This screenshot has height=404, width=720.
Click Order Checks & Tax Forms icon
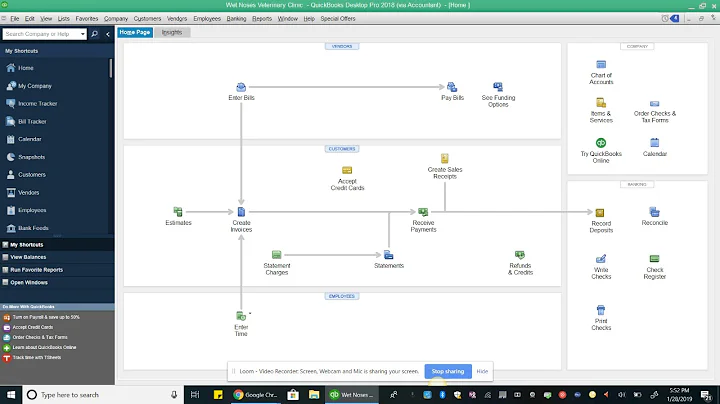(x=654, y=104)
